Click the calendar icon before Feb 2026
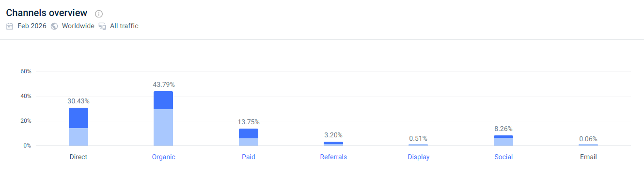 tap(10, 26)
